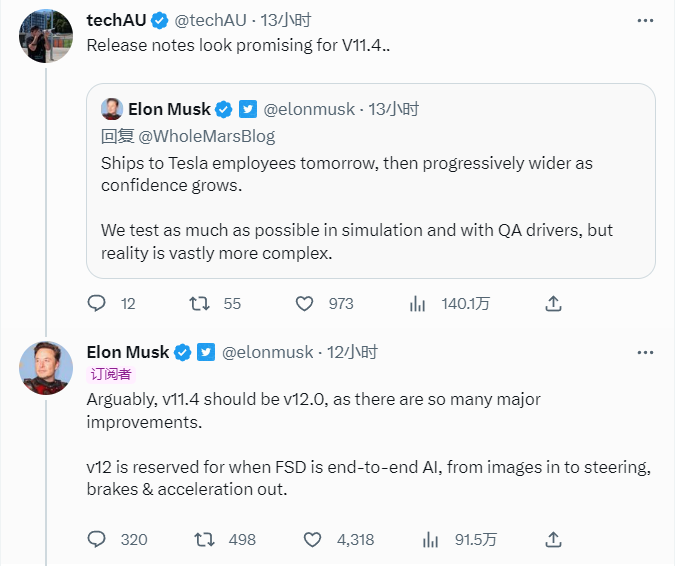Reply to techAU's tweet with comment icon
Viewport: 681px width, 566px height.
(x=96, y=303)
